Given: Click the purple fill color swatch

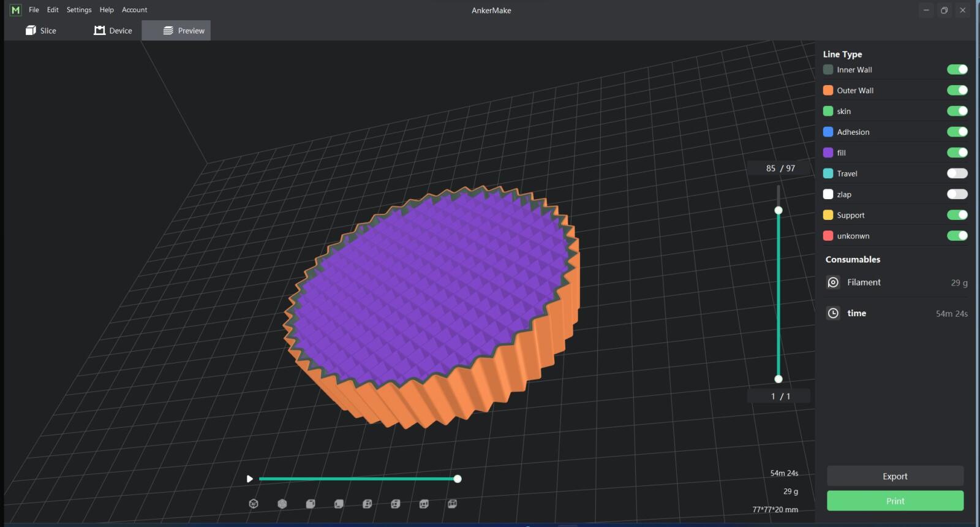Looking at the screenshot, I should (x=828, y=153).
